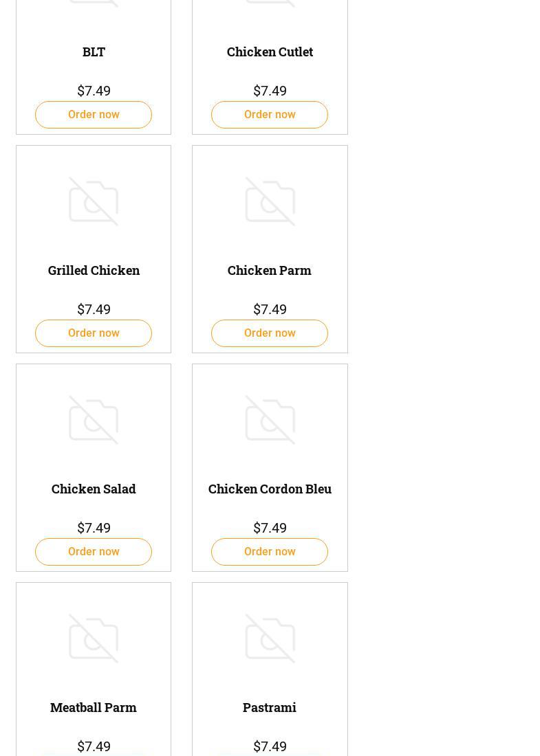This screenshot has width=540, height=756.
Task: Order the Grilled Chicken sandwich
Action: [94, 333]
